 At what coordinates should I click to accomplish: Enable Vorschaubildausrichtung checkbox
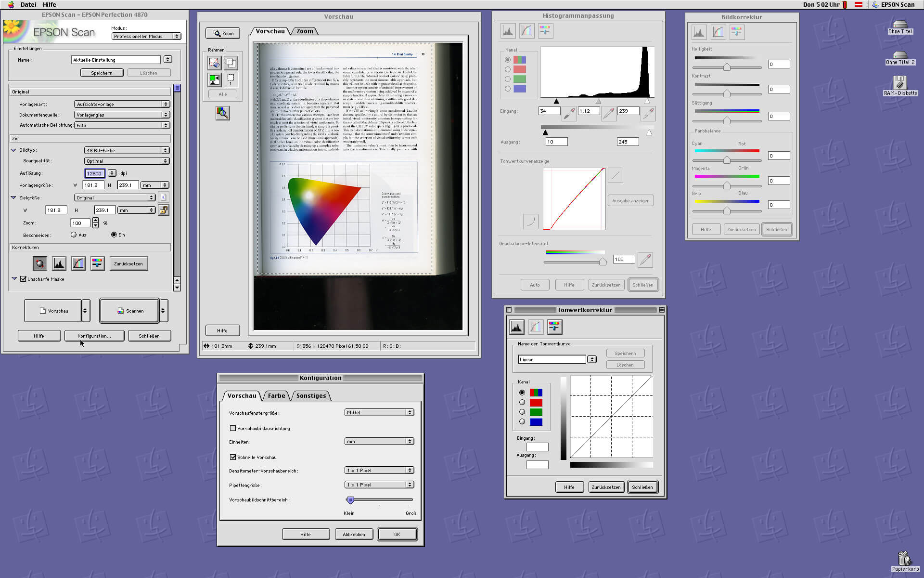tap(233, 428)
